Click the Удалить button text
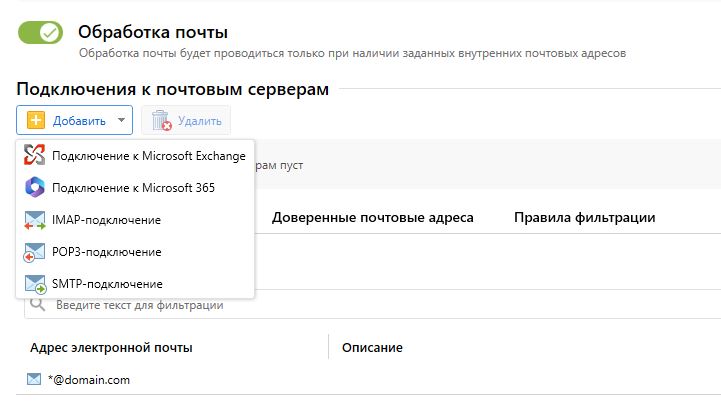Image resolution: width=721 pixels, height=411 pixels. pos(200,121)
